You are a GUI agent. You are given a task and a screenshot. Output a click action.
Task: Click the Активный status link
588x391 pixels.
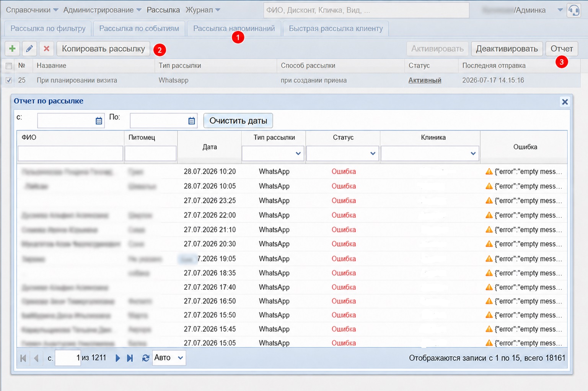[425, 80]
